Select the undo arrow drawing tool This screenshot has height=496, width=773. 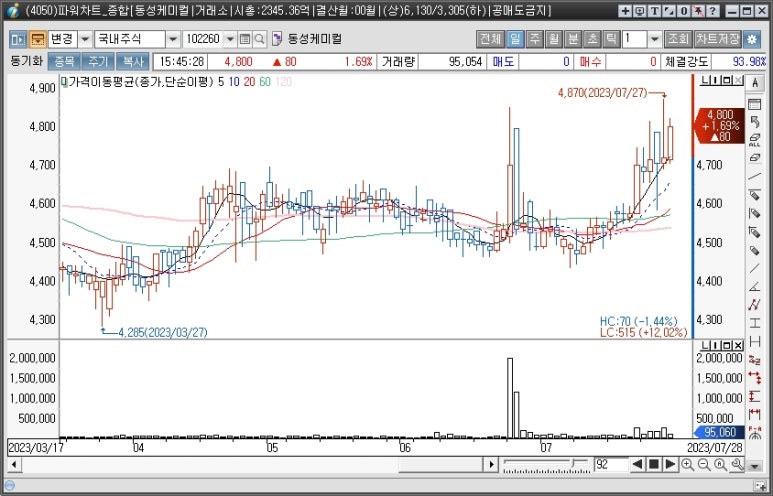point(754,122)
